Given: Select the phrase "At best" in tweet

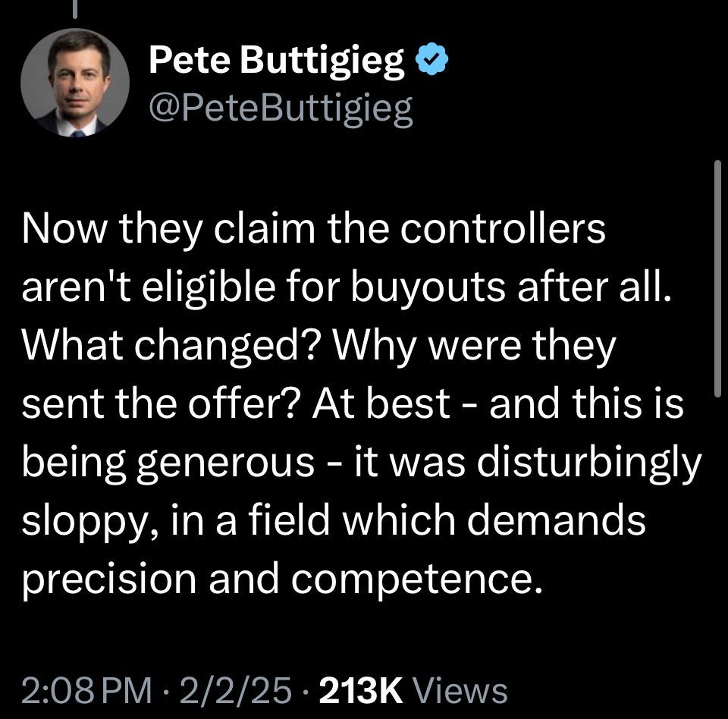Looking at the screenshot, I should 381,403.
